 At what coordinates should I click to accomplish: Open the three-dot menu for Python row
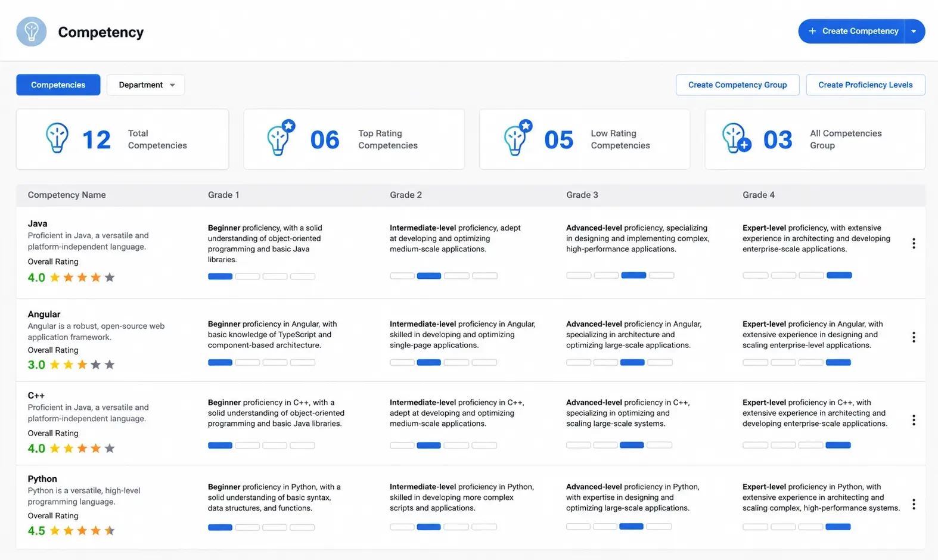tap(914, 505)
